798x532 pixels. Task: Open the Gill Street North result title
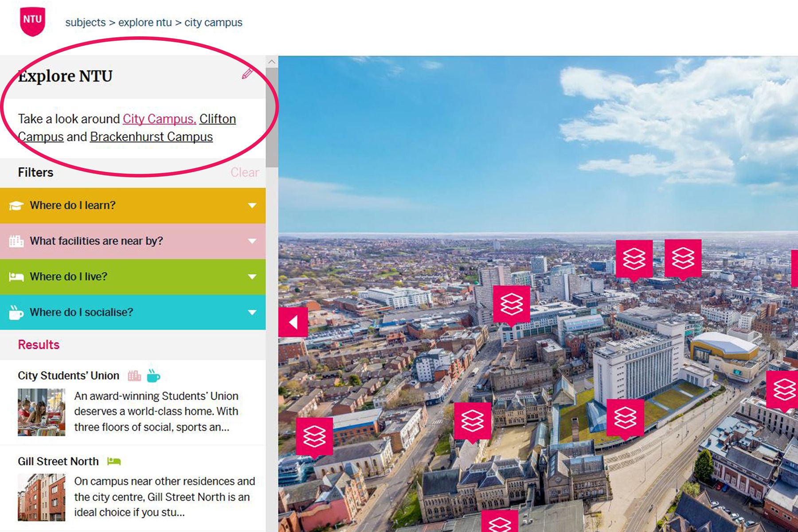point(58,462)
